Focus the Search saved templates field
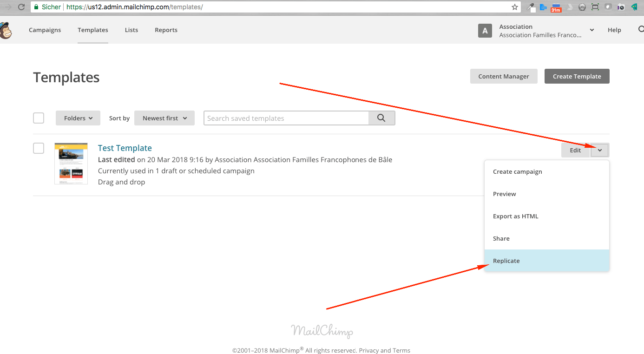 coord(286,118)
